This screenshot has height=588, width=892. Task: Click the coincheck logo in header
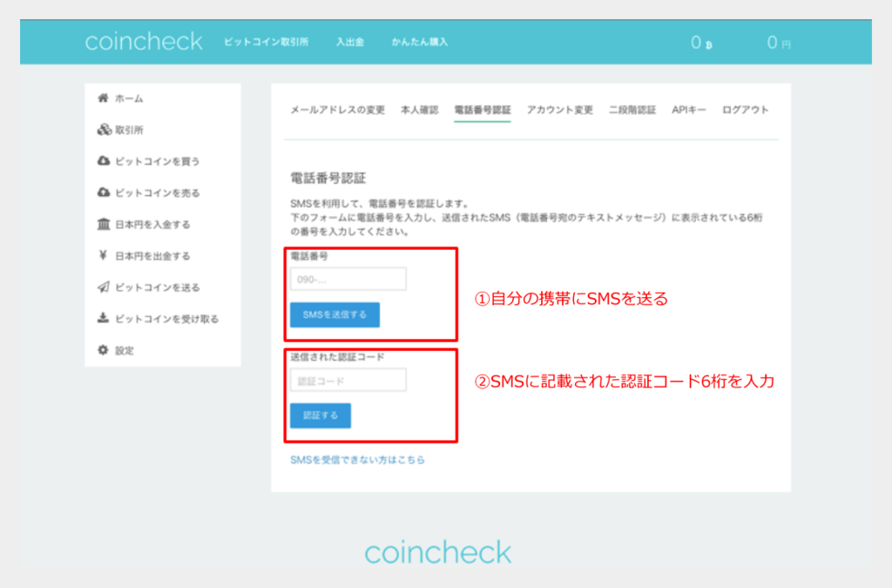pos(144,42)
